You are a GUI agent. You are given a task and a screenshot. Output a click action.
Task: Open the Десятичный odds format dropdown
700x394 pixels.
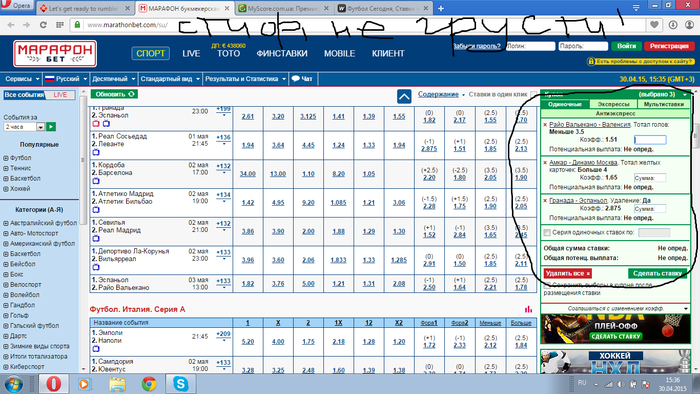pyautogui.click(x=113, y=79)
